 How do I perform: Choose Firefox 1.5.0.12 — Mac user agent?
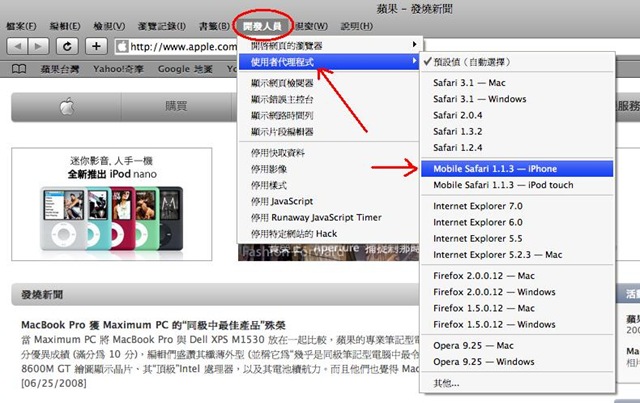(x=517, y=308)
